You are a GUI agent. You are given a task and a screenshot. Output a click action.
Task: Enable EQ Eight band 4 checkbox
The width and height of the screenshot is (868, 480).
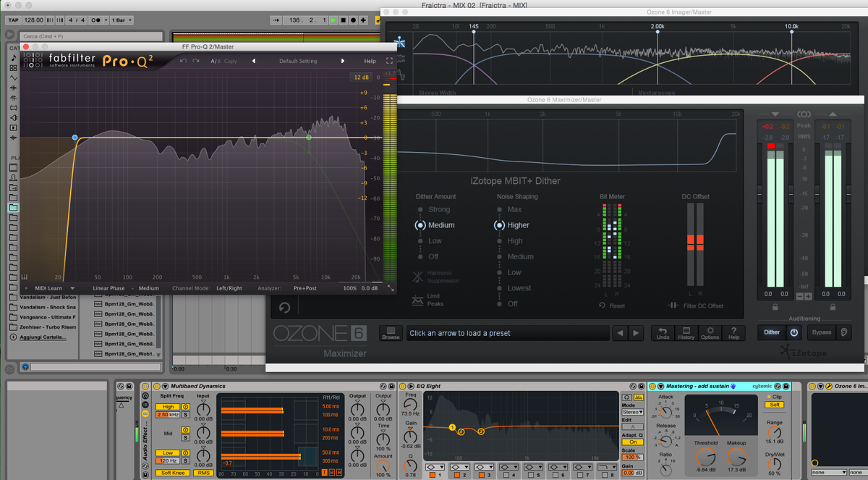click(x=506, y=475)
